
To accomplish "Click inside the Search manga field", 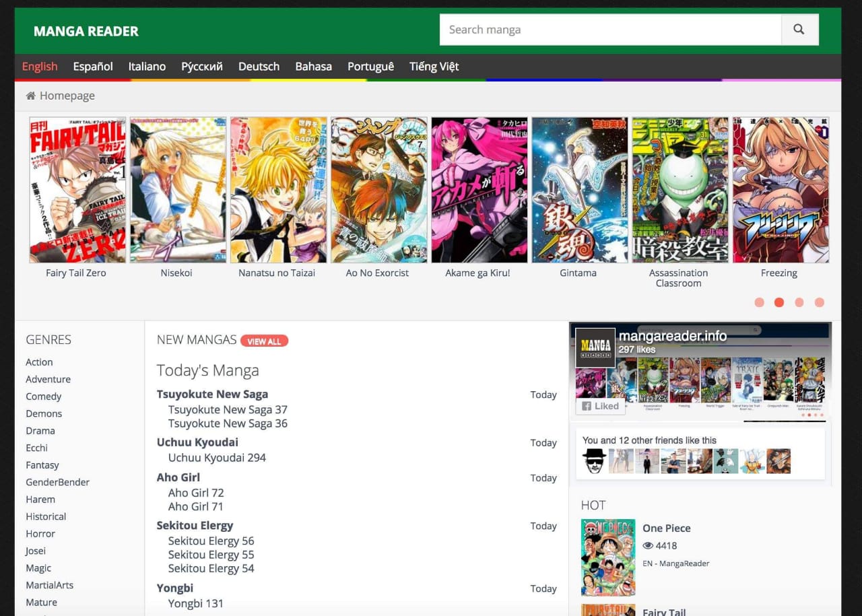I will (610, 30).
